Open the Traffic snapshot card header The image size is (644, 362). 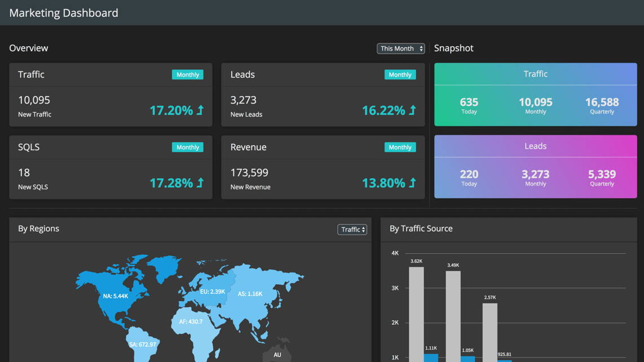click(536, 74)
